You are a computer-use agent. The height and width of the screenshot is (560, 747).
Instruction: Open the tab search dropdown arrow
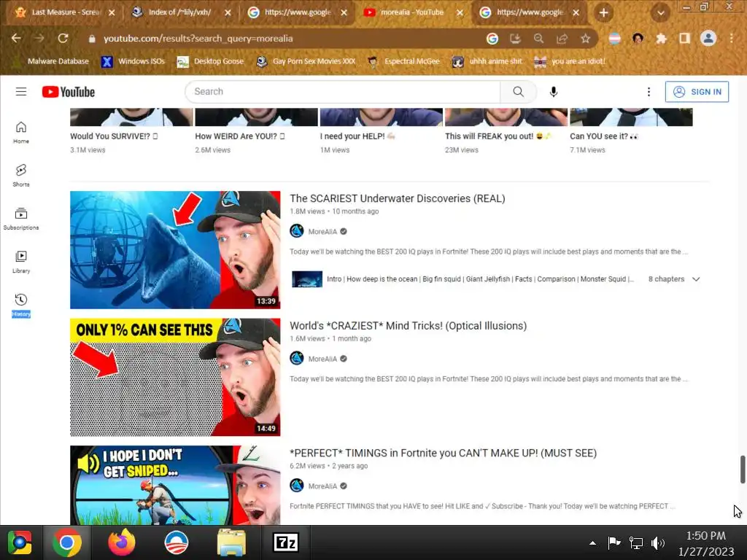click(661, 13)
